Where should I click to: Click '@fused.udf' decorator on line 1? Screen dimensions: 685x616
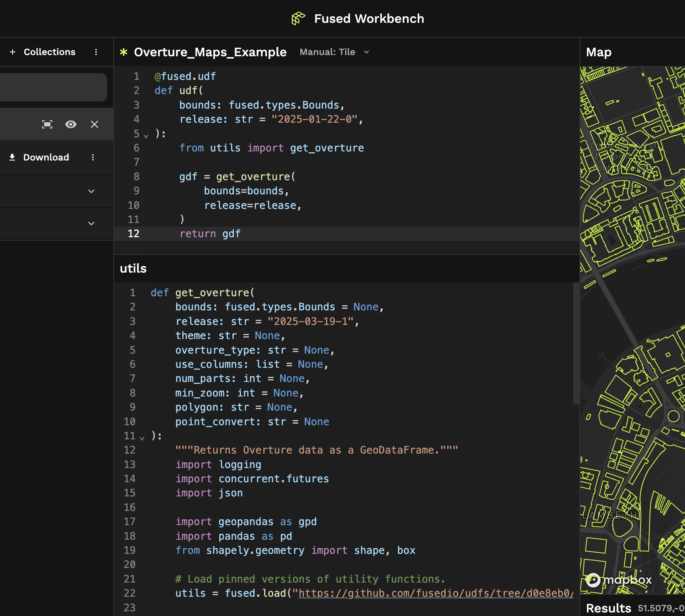tap(185, 76)
